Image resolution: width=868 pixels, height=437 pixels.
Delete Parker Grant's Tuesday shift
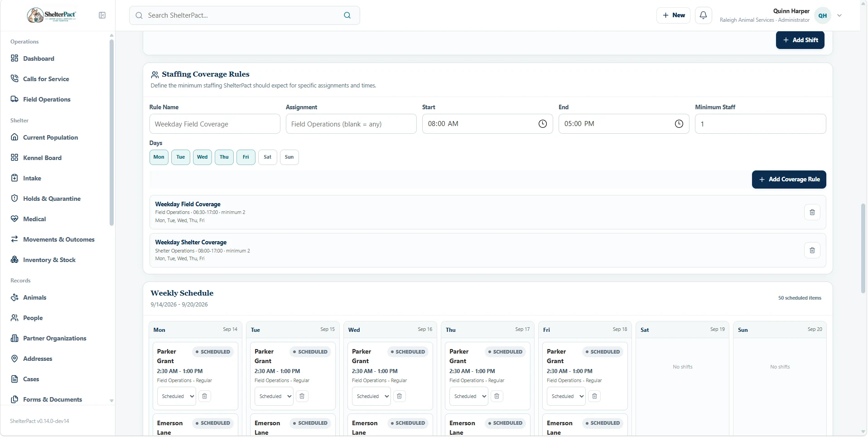(x=302, y=396)
